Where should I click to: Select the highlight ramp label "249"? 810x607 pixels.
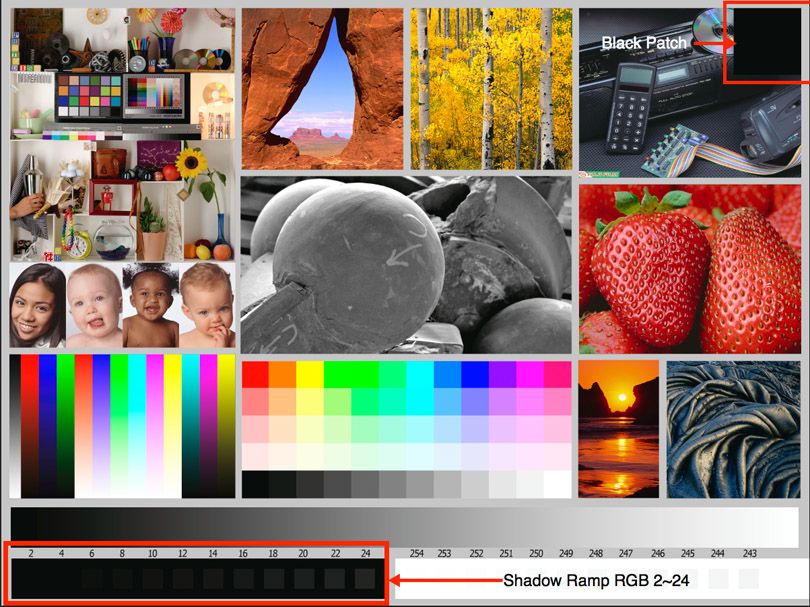566,553
